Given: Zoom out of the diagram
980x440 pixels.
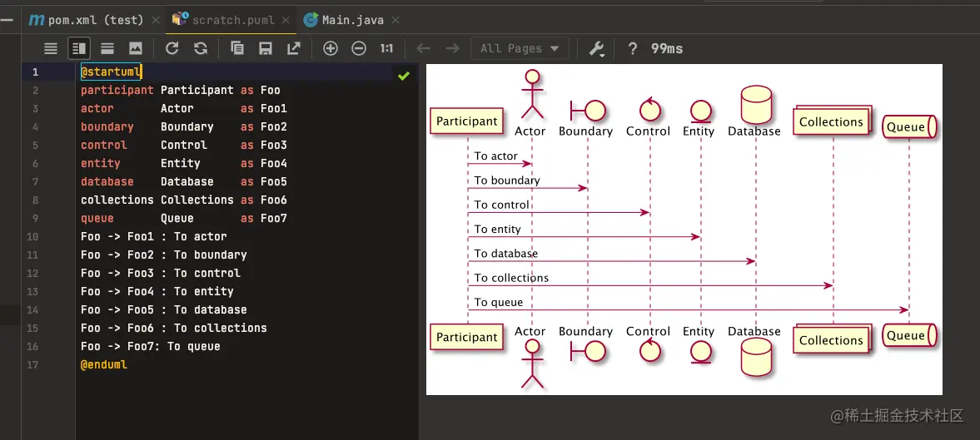Looking at the screenshot, I should click(x=359, y=48).
